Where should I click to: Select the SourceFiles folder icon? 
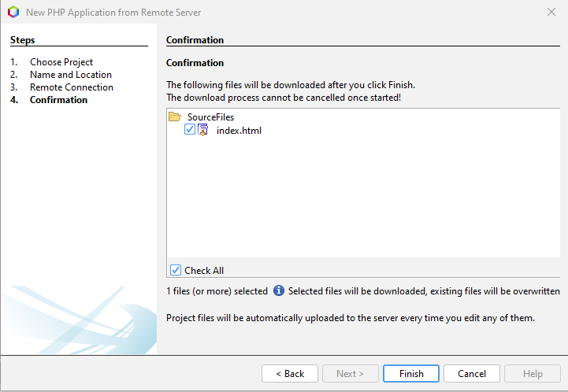point(175,117)
